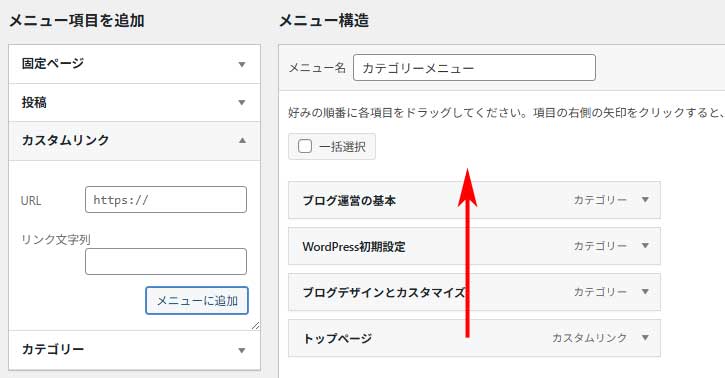Click the カテゴリー type label on WordPress初期設定 row
The image size is (725, 378).
(600, 246)
